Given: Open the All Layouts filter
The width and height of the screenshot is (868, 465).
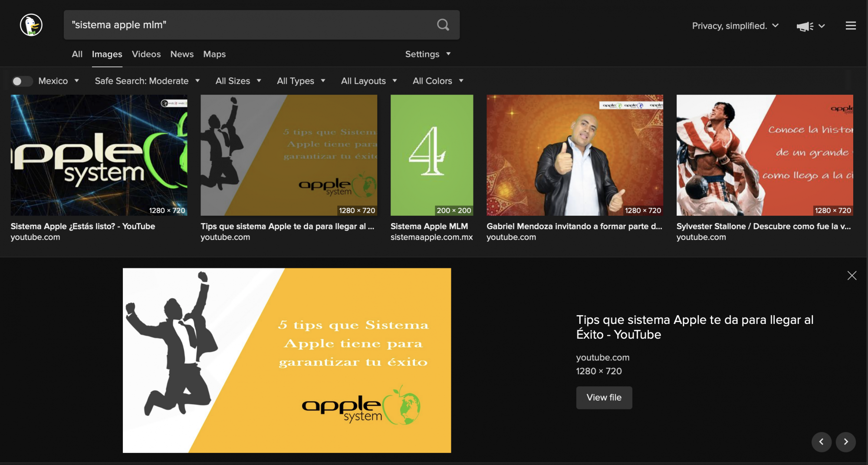Looking at the screenshot, I should click(x=369, y=81).
